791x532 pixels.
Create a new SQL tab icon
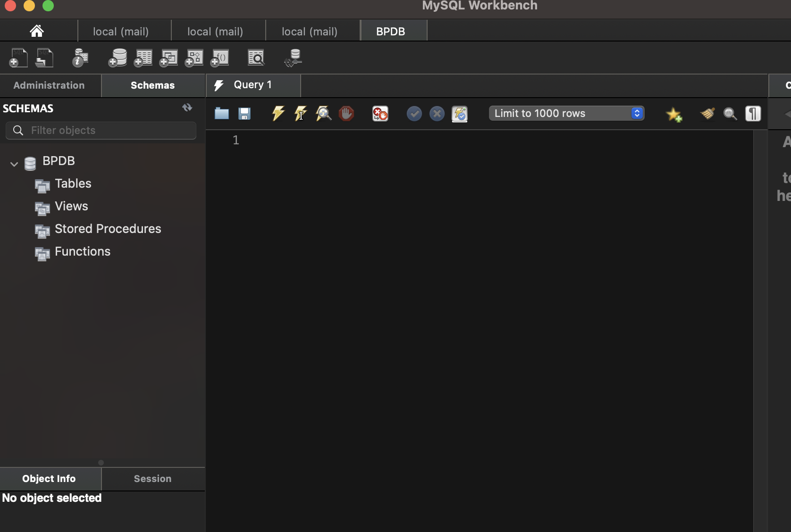18,58
